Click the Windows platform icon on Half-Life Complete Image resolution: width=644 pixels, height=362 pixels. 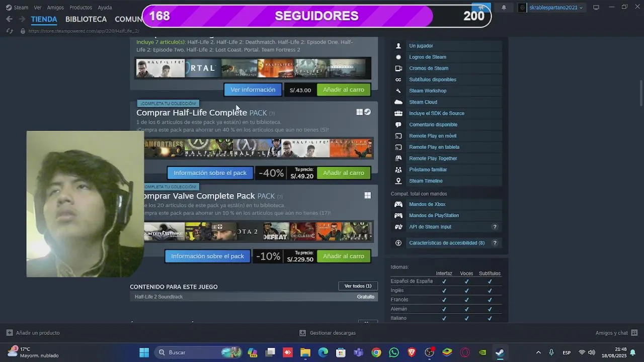(x=360, y=112)
